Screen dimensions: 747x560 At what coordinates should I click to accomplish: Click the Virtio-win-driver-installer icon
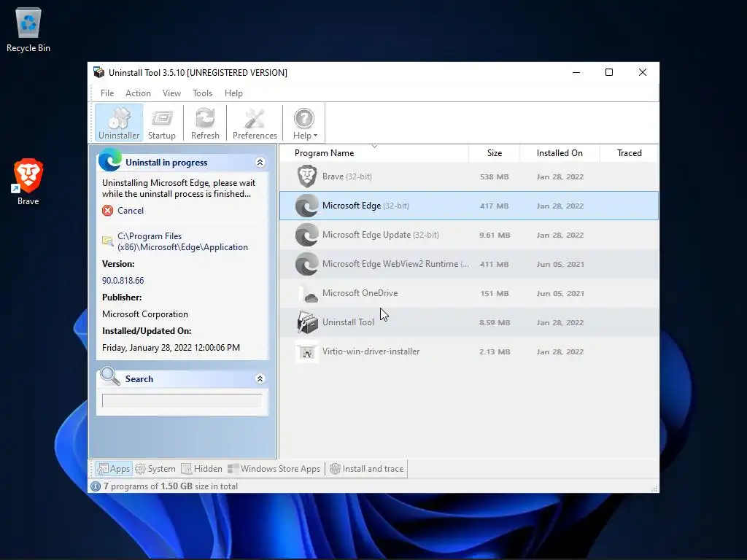click(307, 352)
